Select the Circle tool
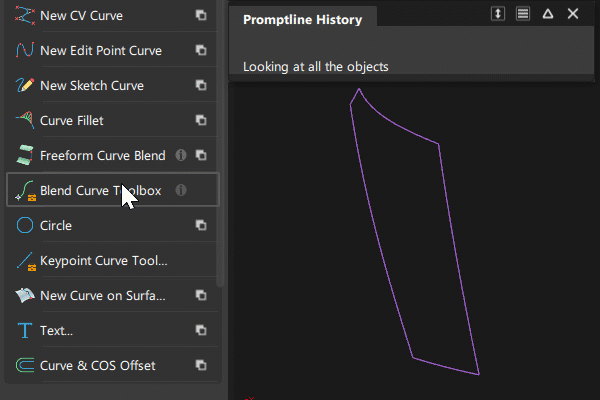Image resolution: width=600 pixels, height=400 pixels. coord(56,225)
